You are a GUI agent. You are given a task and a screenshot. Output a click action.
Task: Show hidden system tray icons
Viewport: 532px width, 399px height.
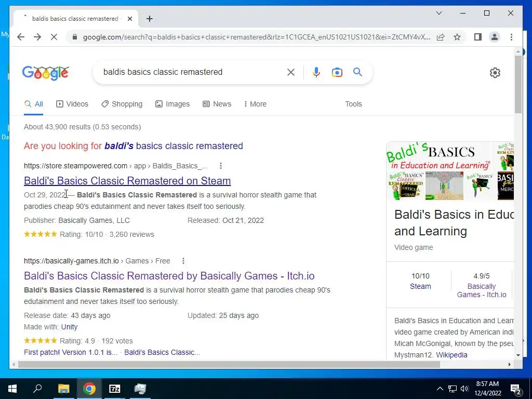tap(440, 389)
